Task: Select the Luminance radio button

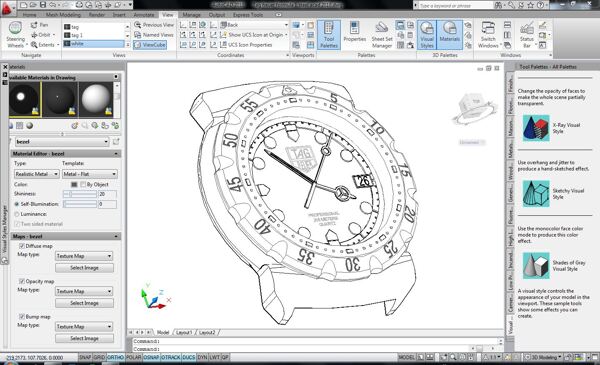Action: [17, 214]
